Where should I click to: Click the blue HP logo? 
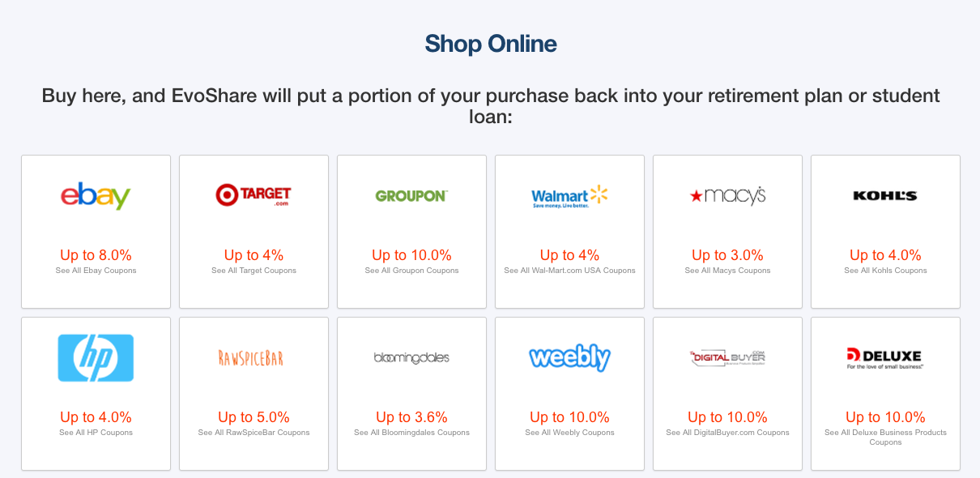[96, 358]
